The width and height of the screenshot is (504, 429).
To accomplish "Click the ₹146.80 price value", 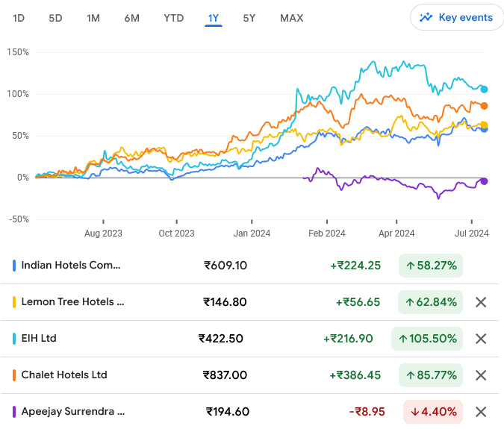I will tap(225, 302).
